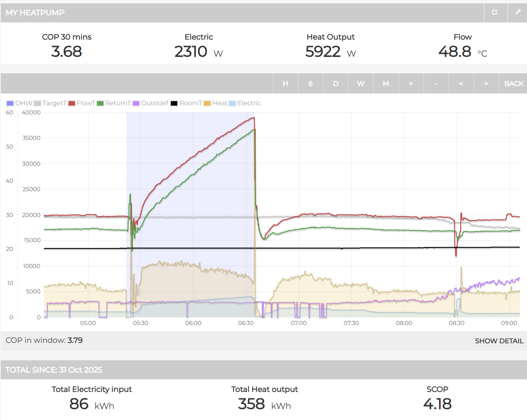Open the wrench configuration icon
527x420 pixels.
coord(517,13)
